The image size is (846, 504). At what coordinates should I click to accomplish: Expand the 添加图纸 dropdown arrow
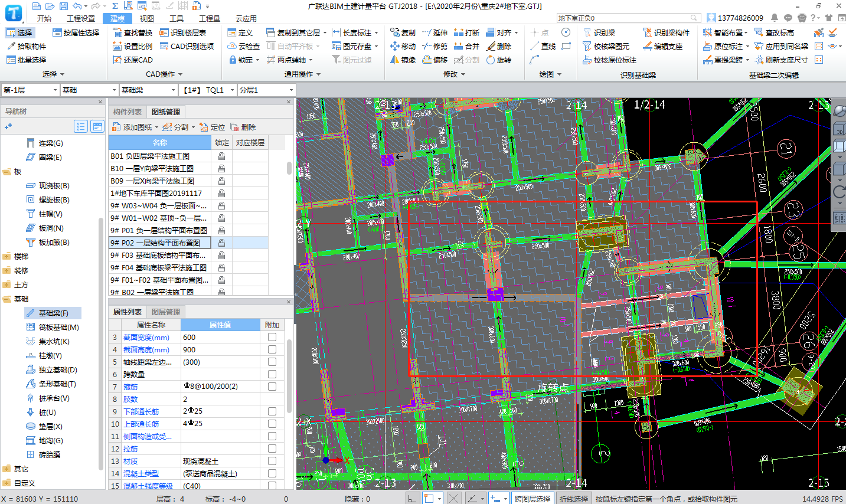click(156, 127)
